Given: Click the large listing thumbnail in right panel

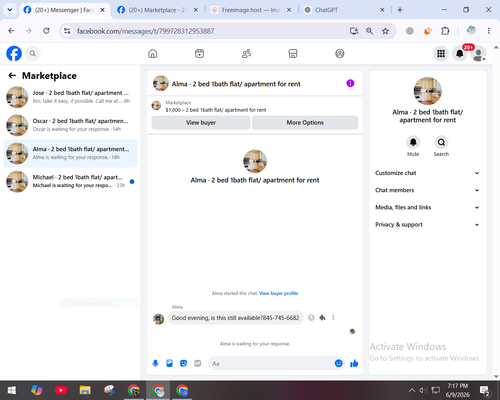Looking at the screenshot, I should tap(428, 91).
